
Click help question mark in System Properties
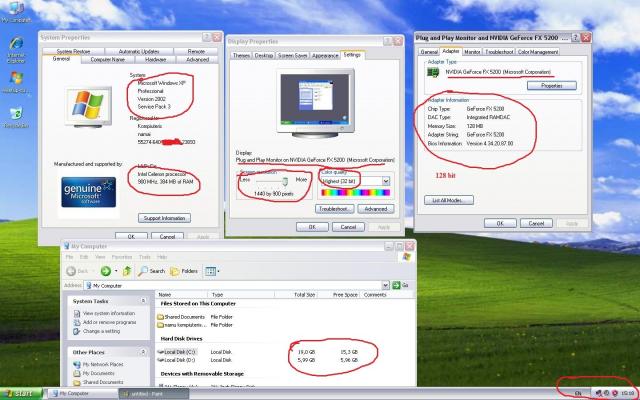pos(207,37)
